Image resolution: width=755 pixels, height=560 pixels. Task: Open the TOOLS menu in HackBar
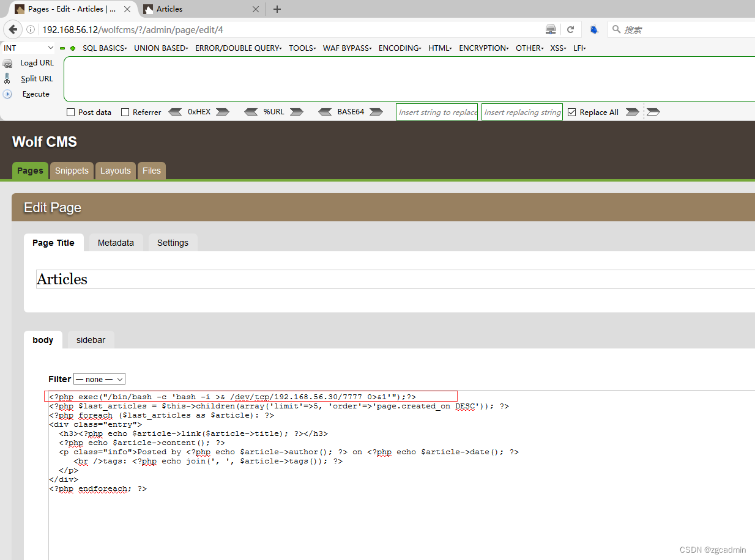pyautogui.click(x=302, y=48)
